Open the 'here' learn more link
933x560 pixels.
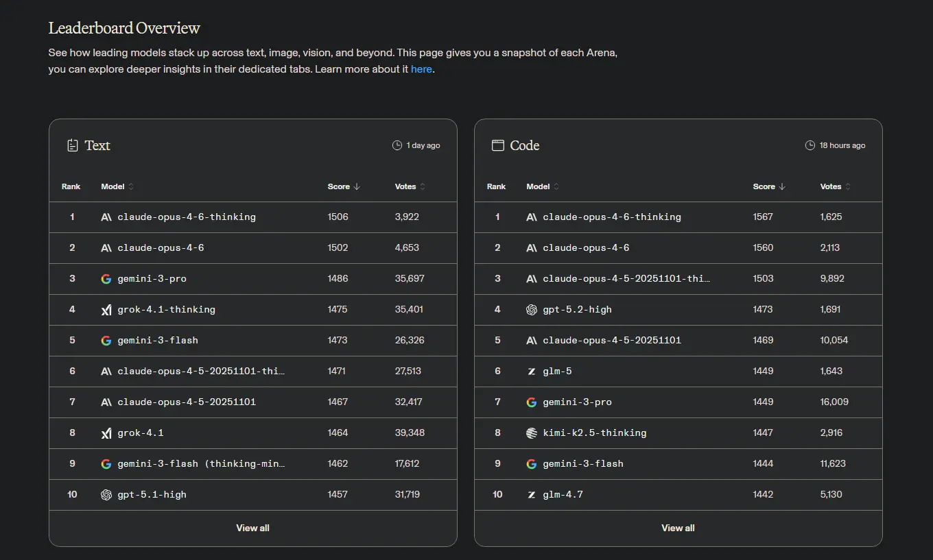coord(421,69)
